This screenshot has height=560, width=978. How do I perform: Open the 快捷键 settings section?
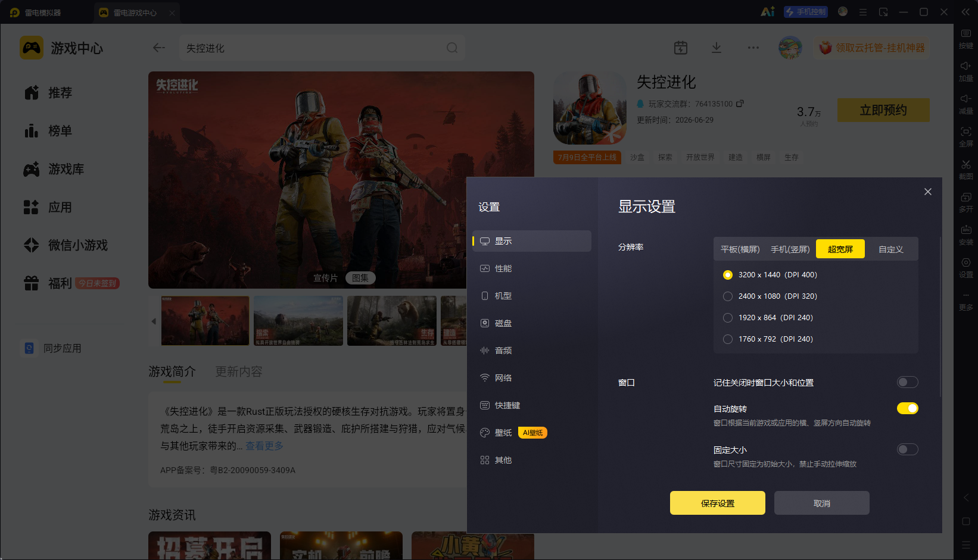pos(532,405)
